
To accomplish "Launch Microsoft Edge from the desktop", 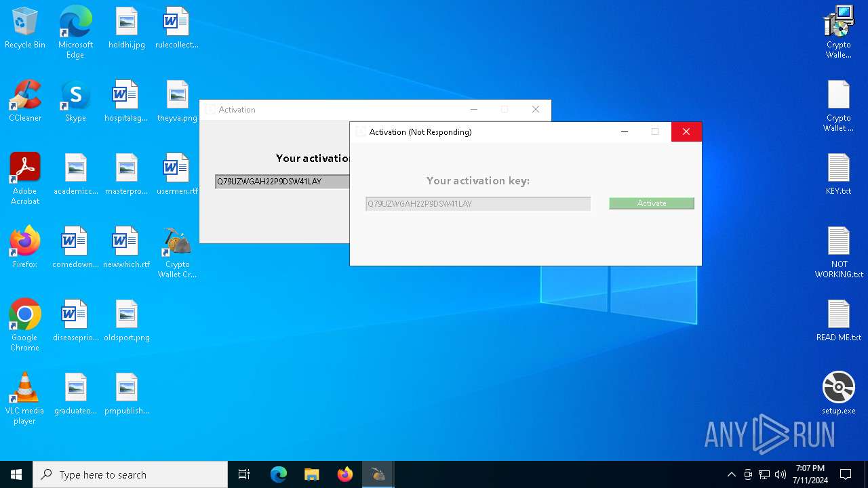I will tap(75, 33).
